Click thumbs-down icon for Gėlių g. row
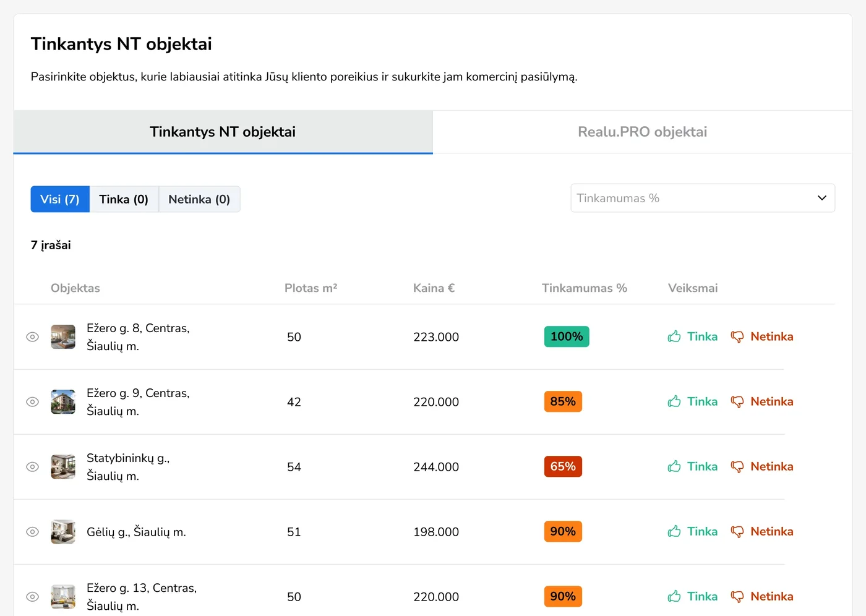 point(737,531)
